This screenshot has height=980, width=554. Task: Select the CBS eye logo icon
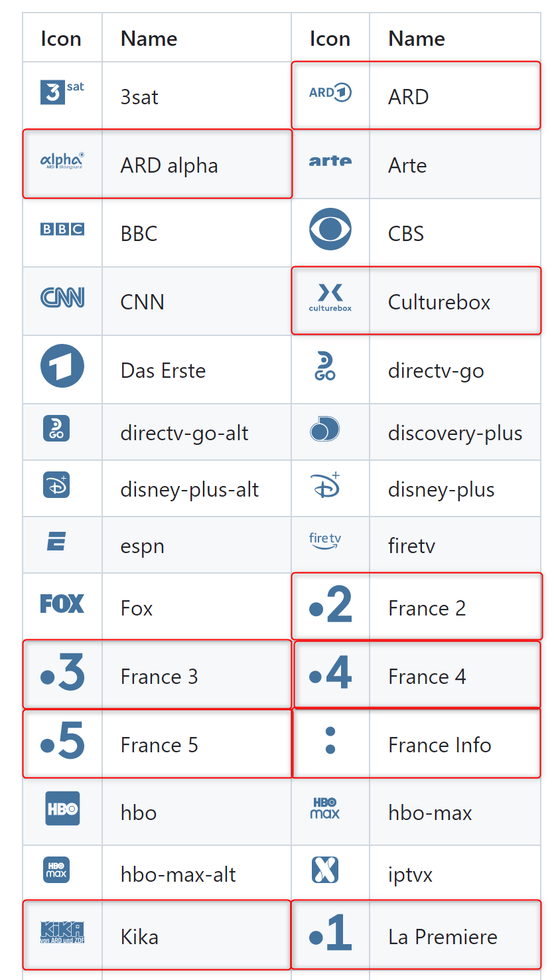[x=330, y=229]
